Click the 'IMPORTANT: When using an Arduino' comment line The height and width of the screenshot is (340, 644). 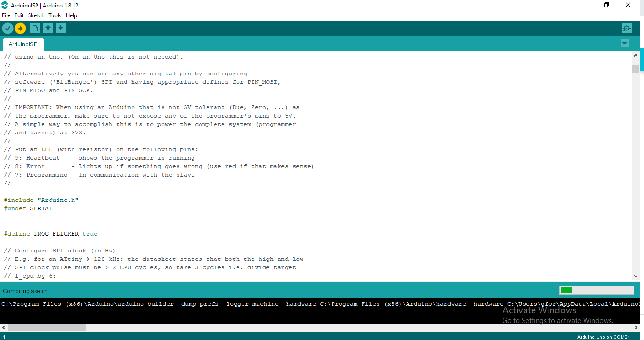point(152,107)
